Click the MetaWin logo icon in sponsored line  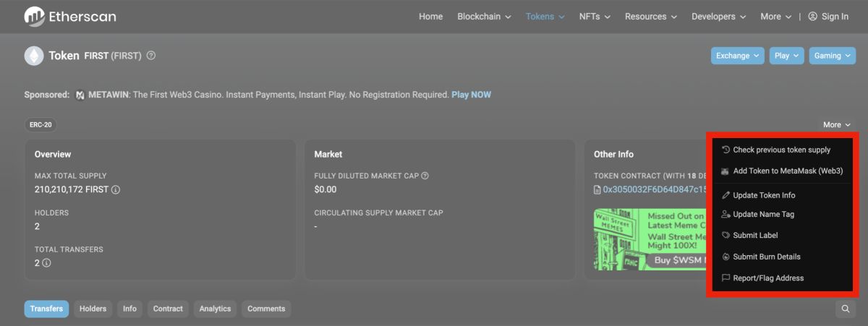[80, 95]
